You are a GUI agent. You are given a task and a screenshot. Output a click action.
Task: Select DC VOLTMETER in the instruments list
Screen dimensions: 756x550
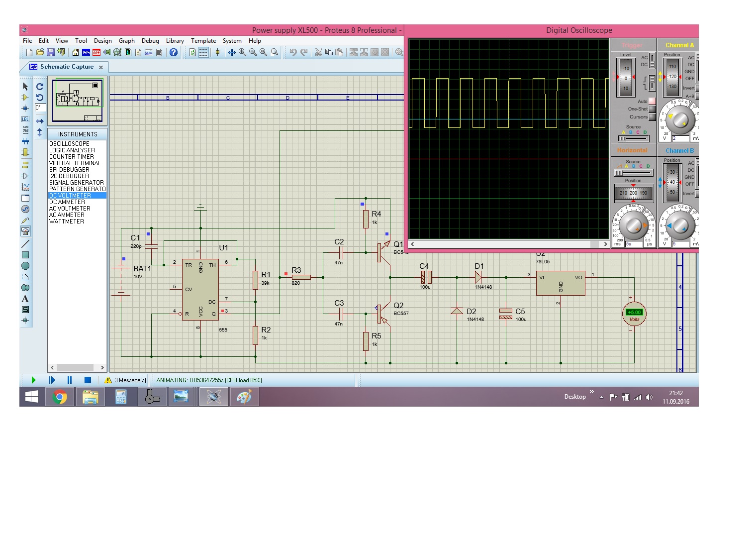click(x=77, y=196)
